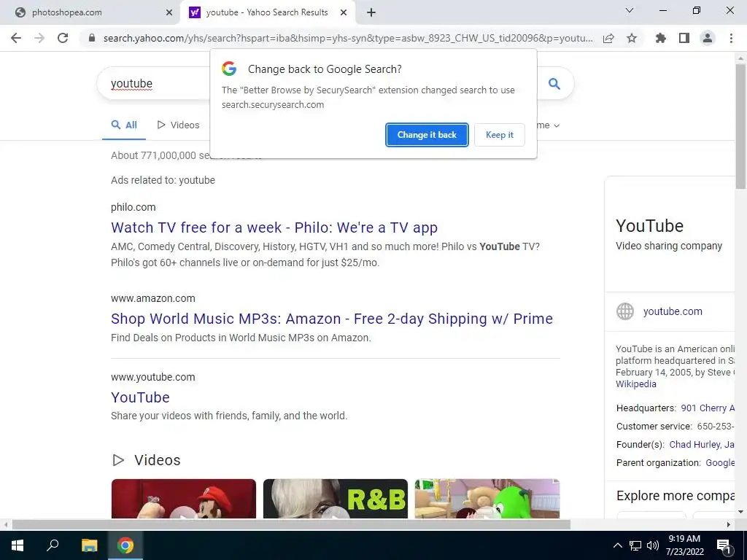Click the padlock site info icon
The width and height of the screenshot is (747, 560).
[x=92, y=38]
